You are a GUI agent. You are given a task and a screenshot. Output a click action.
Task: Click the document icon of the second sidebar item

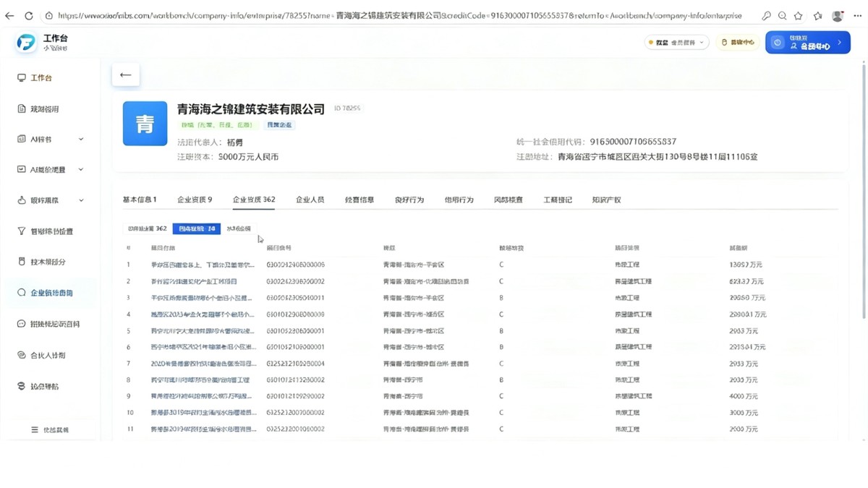click(22, 109)
